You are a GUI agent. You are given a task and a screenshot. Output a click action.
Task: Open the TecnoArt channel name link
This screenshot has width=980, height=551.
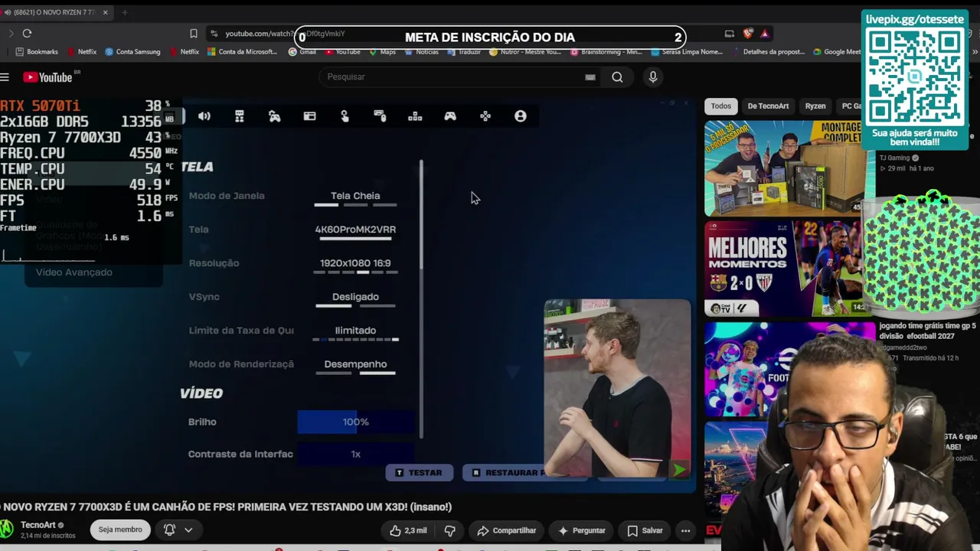pyautogui.click(x=38, y=525)
